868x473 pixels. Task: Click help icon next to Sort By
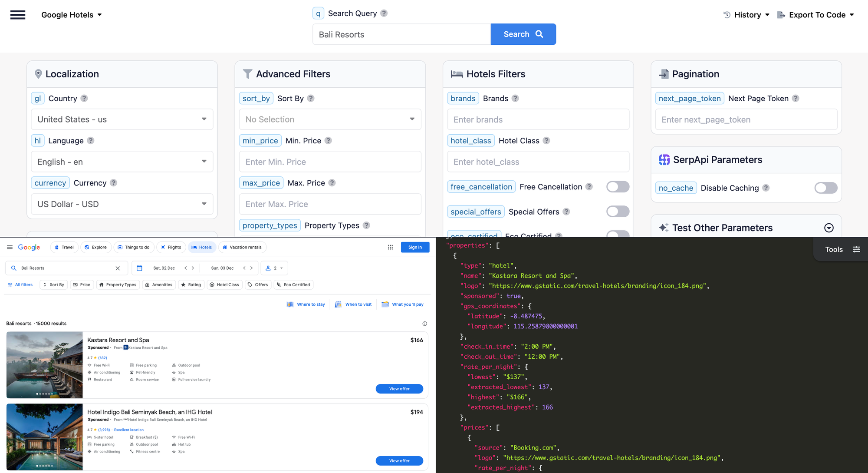311,99
